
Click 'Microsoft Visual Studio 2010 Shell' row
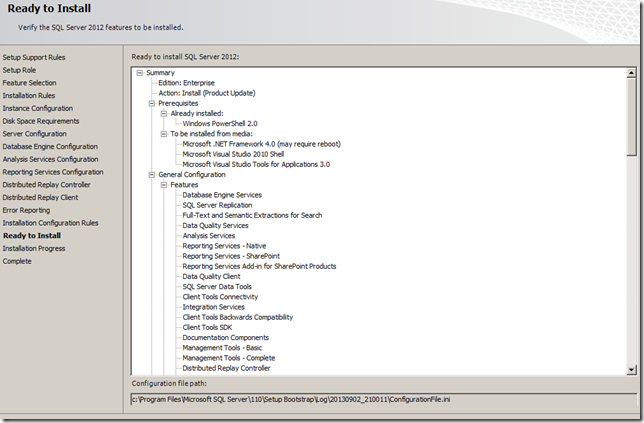click(233, 154)
